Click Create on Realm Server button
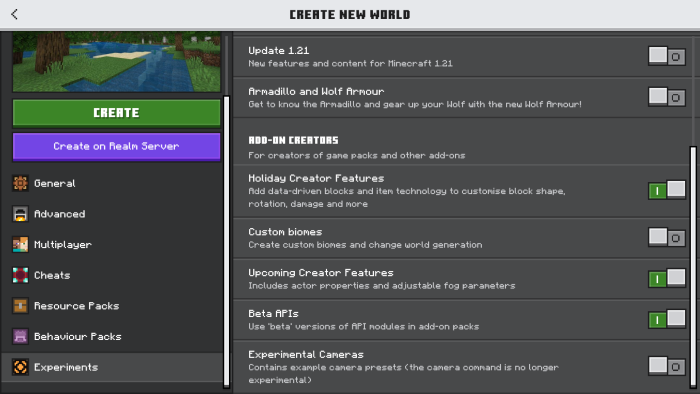This screenshot has height=394, width=700. click(x=116, y=146)
